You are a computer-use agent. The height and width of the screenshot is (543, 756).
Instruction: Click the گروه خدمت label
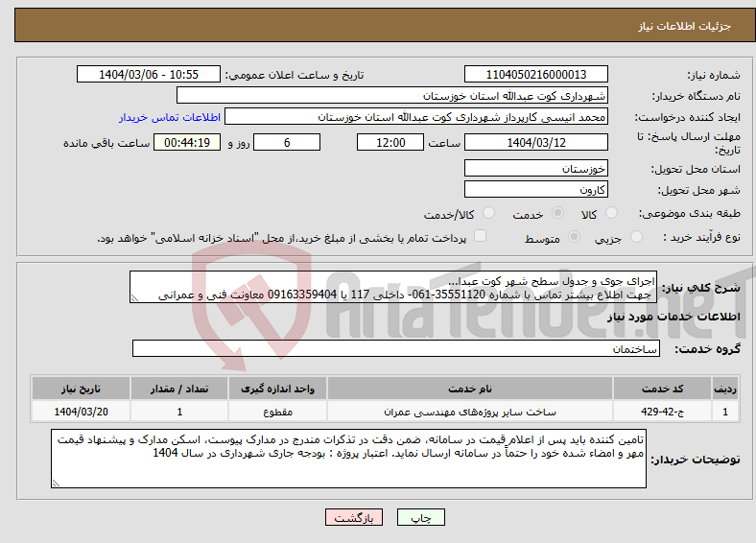coord(707,349)
